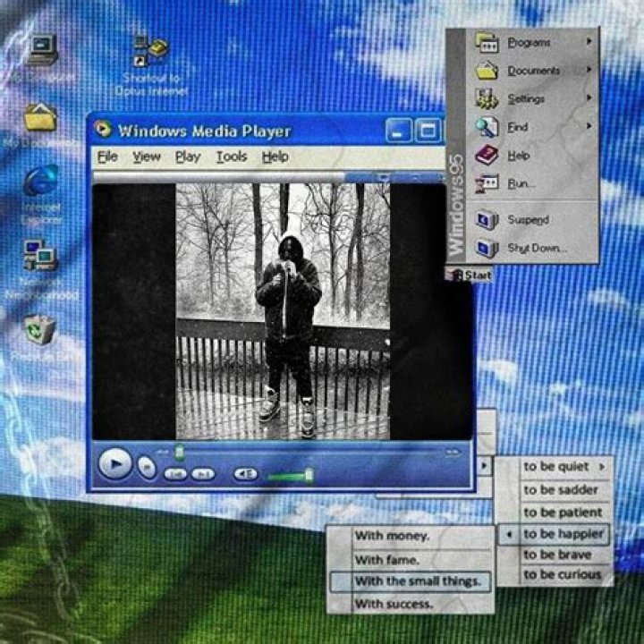Expand the Find submenu arrow
The height and width of the screenshot is (644, 644).
[589, 126]
